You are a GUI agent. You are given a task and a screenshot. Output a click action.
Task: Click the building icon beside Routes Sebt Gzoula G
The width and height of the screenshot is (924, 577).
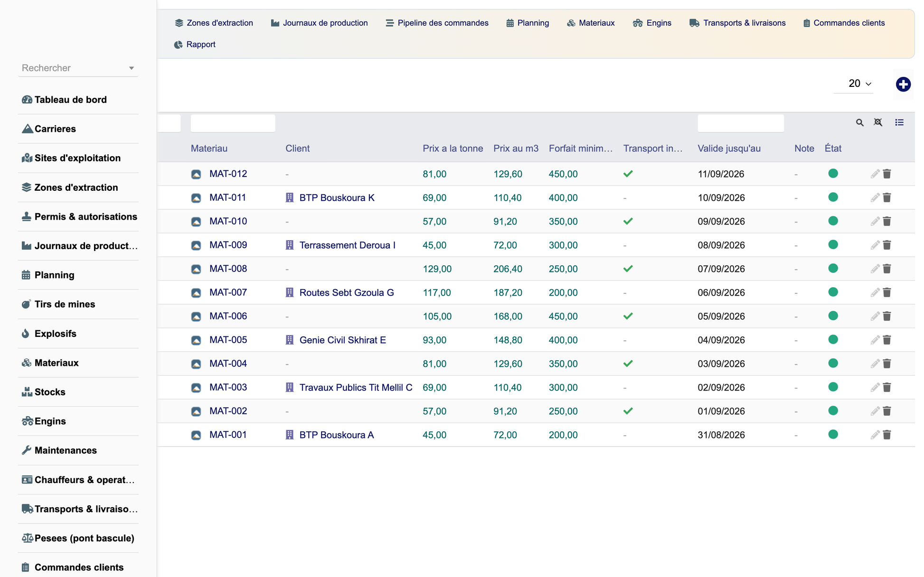[290, 293]
